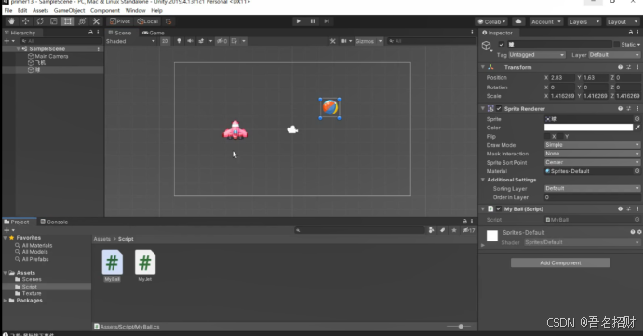Open the Component menu
The height and width of the screenshot is (336, 644).
[105, 10]
